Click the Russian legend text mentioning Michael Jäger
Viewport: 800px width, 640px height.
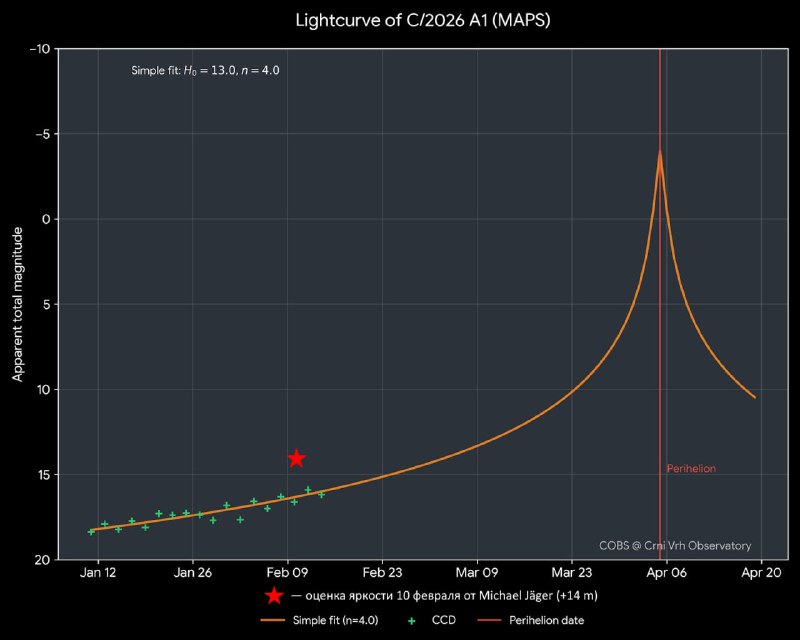pos(444,596)
